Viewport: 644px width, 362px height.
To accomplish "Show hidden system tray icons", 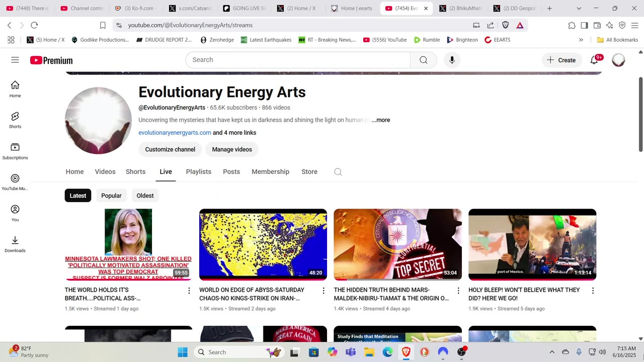I will click(x=552, y=352).
